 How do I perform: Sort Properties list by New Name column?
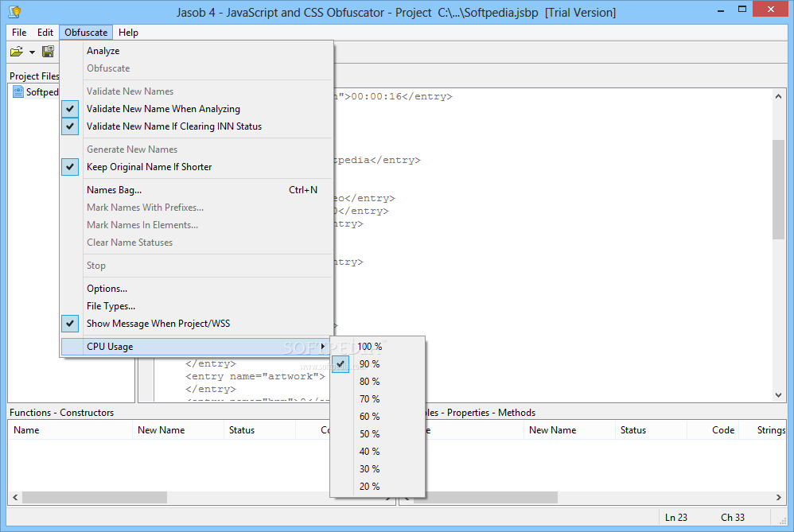(569, 429)
